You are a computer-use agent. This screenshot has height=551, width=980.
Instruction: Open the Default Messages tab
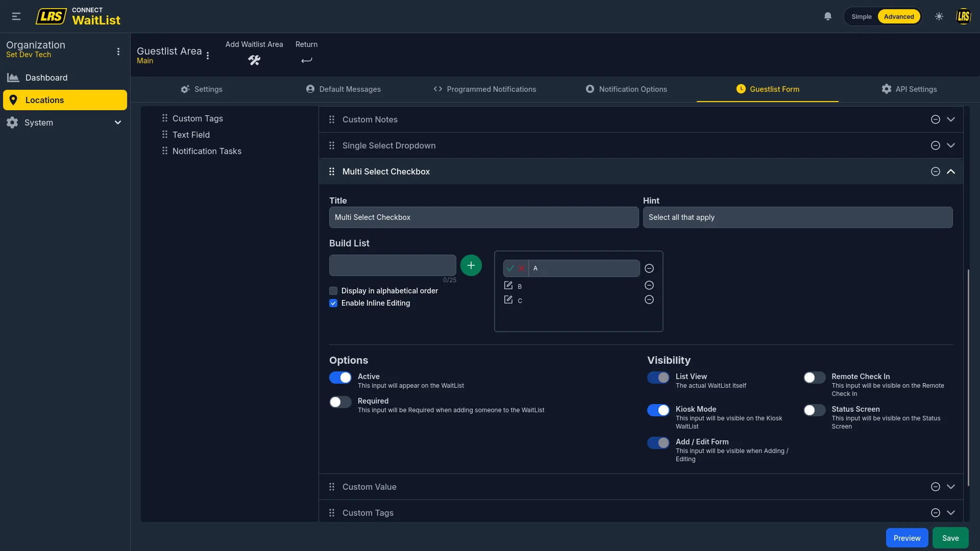click(344, 89)
